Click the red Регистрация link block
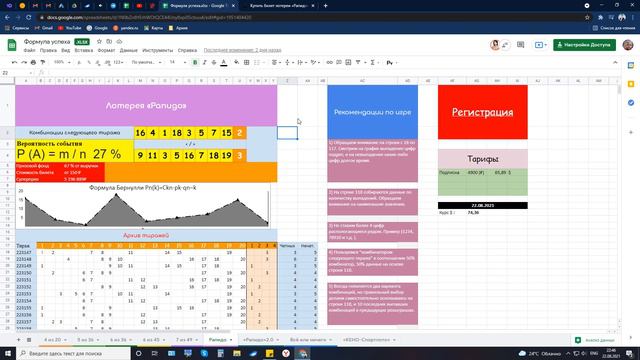Image resolution: width=640 pixels, height=360 pixels. pos(482,112)
